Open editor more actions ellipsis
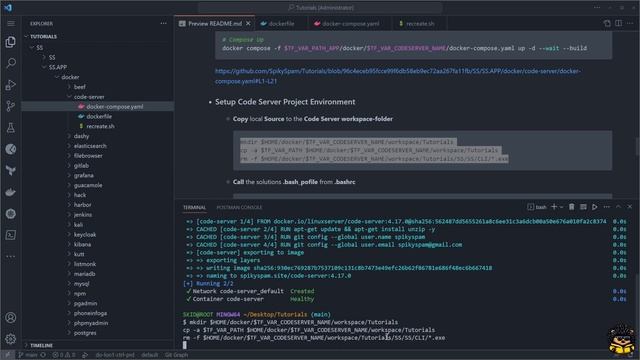Image resolution: width=640 pixels, height=360 pixels. [630, 24]
